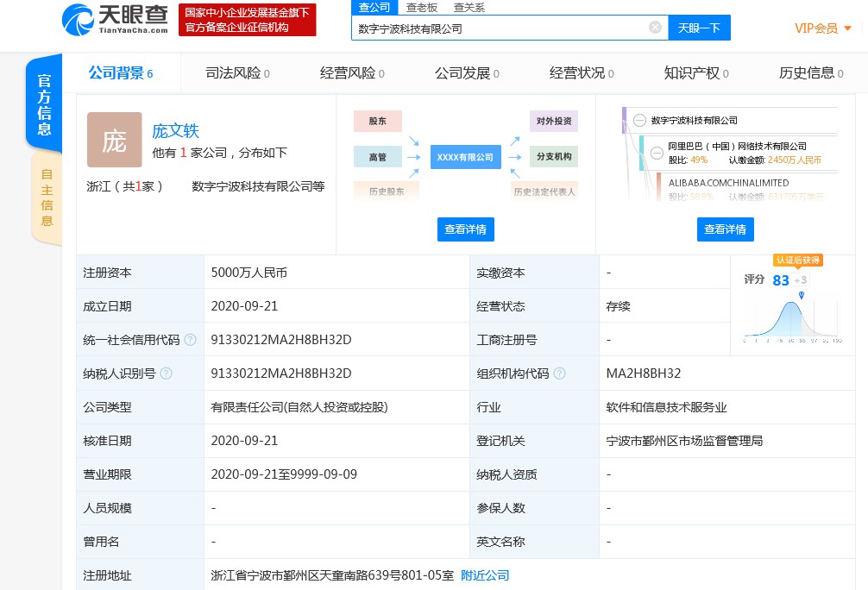Click the XXXX有限公司 center box
Screen dimensions: 868x590
pos(466,157)
